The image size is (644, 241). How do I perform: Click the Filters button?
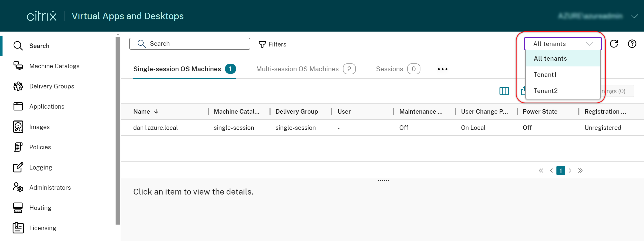pyautogui.click(x=273, y=44)
